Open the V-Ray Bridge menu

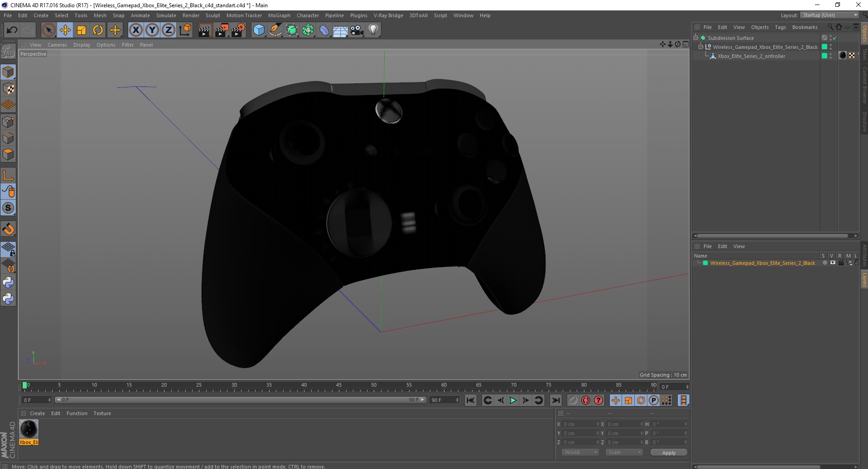388,15
